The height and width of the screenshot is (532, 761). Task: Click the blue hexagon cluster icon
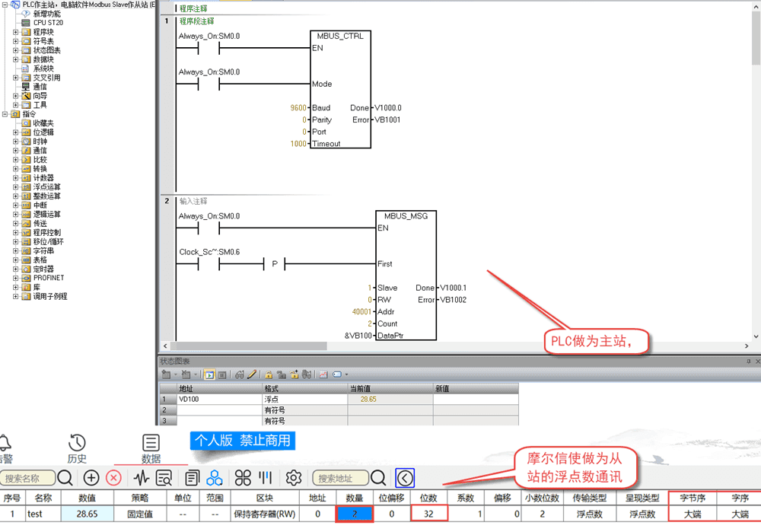point(215,478)
